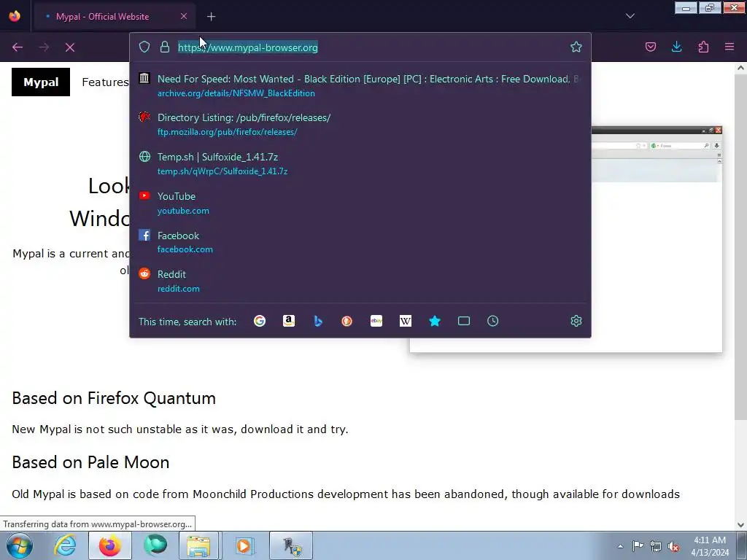Image resolution: width=747 pixels, height=560 pixels.
Task: Switch to Firefox in taskbar
Action: (110, 545)
